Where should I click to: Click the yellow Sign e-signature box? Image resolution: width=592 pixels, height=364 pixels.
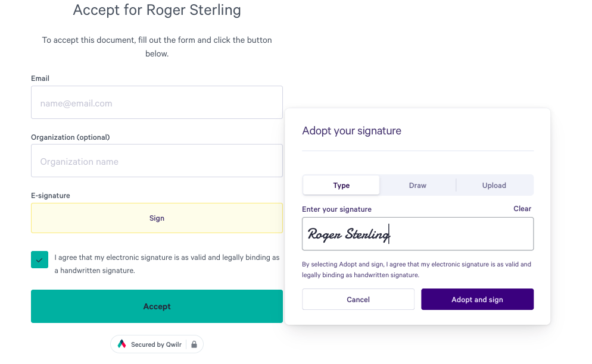tap(157, 218)
